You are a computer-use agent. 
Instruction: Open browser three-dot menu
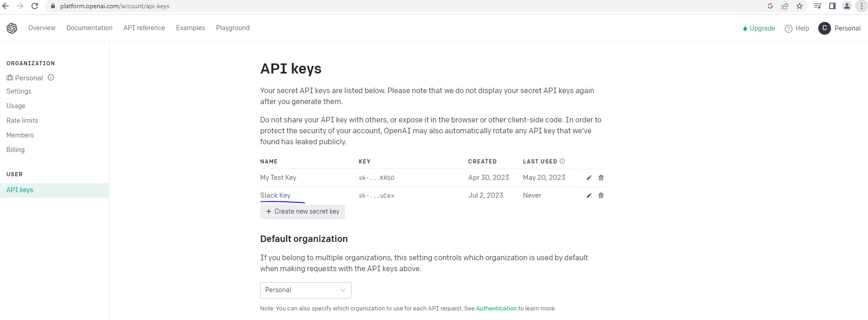pos(862,6)
